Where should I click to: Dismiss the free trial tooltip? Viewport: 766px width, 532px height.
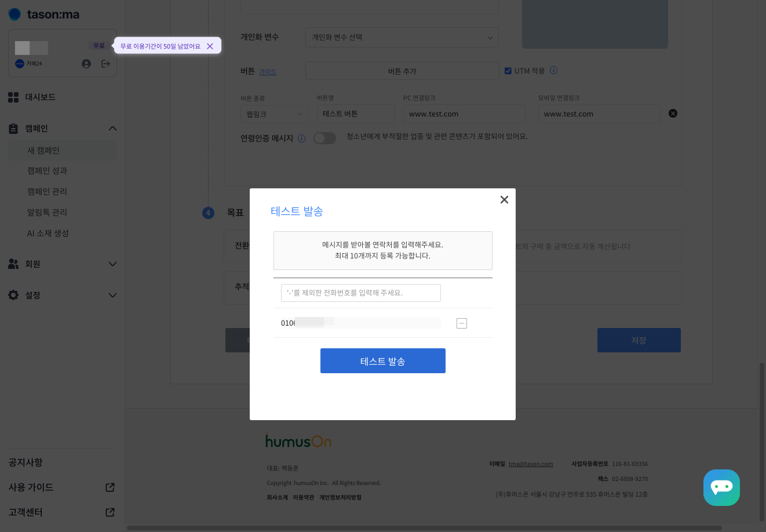click(210, 46)
